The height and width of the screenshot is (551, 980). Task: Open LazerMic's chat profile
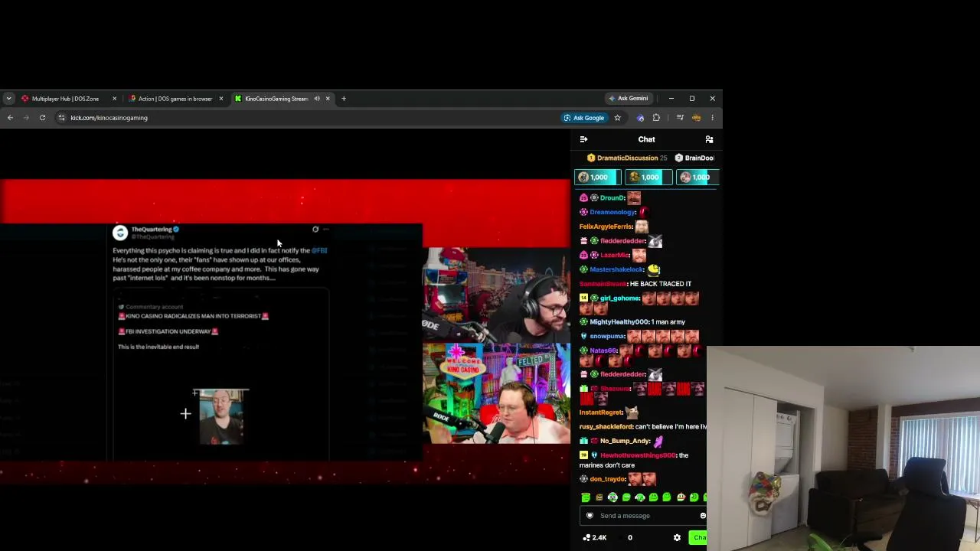pyautogui.click(x=615, y=255)
